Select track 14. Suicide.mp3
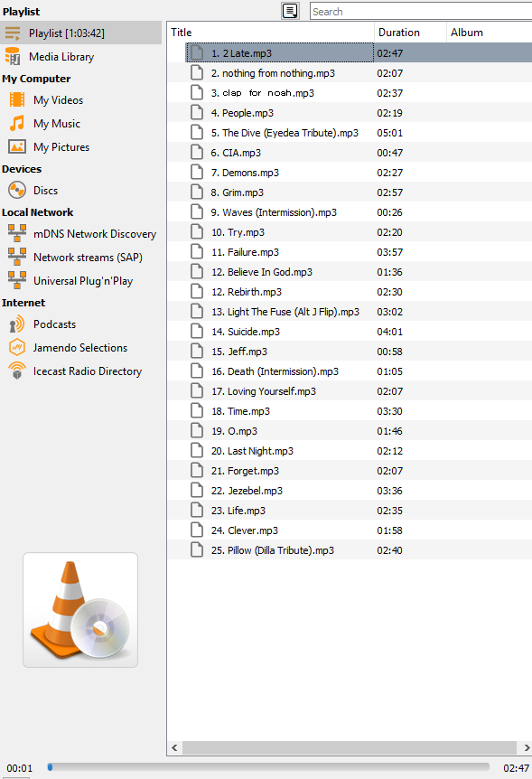Image resolution: width=532 pixels, height=779 pixels. click(350, 332)
